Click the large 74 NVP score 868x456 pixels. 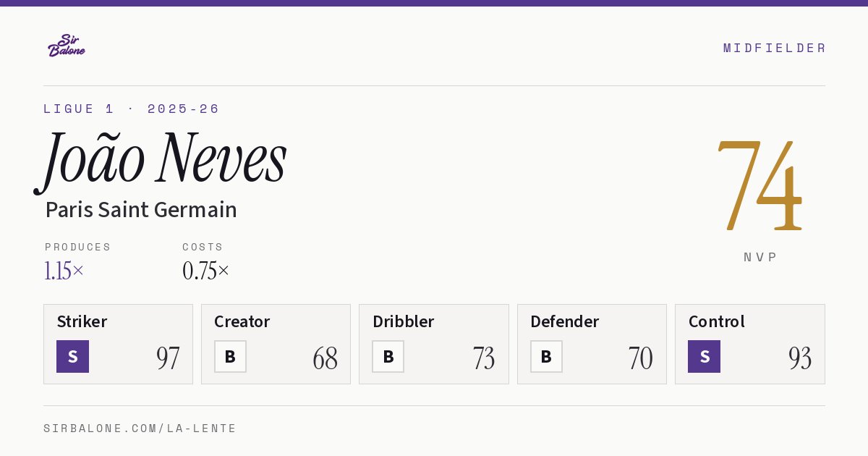[759, 185]
